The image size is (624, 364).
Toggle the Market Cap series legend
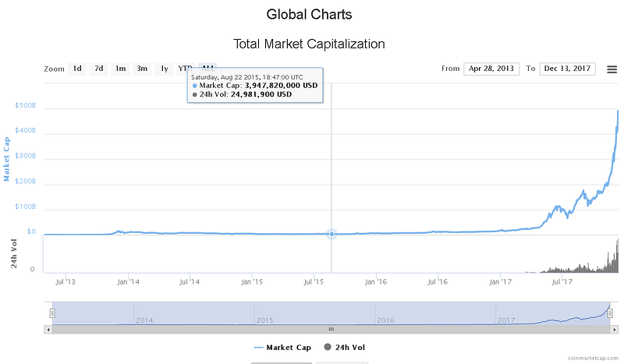click(281, 347)
